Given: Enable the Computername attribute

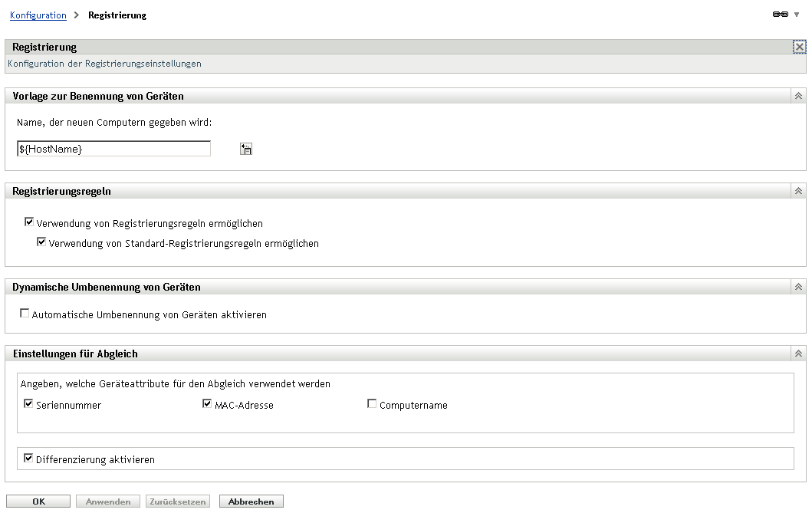Looking at the screenshot, I should 372,403.
